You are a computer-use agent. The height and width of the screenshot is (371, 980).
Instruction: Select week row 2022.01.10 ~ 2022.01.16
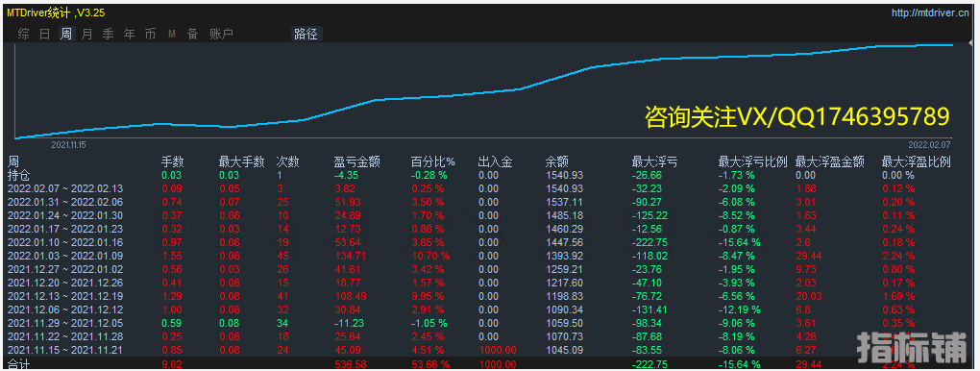tap(65, 242)
